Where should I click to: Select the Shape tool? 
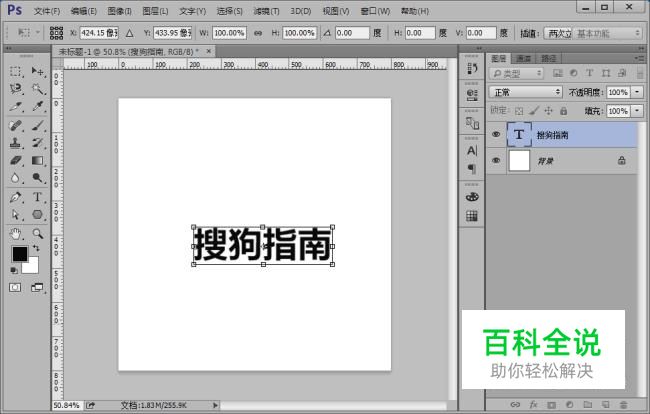(x=38, y=215)
